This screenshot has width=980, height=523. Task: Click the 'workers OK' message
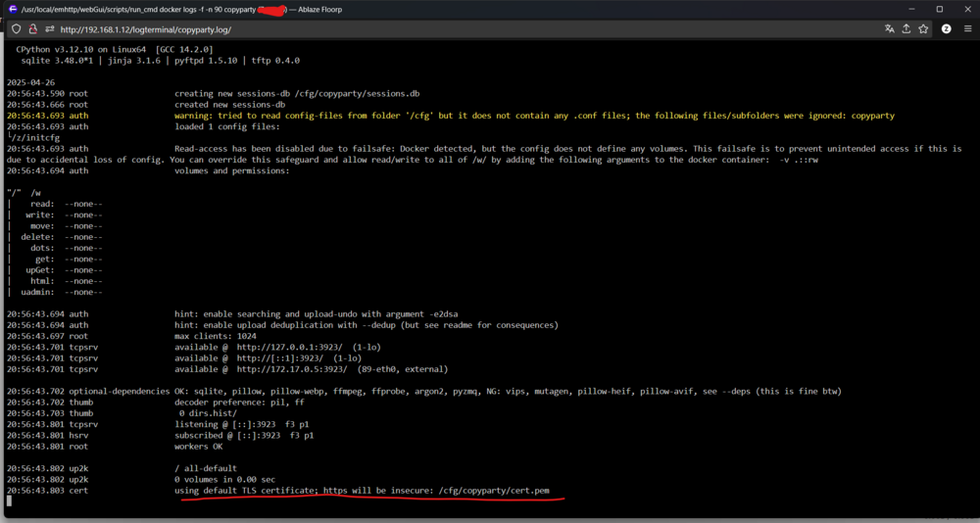coord(199,447)
